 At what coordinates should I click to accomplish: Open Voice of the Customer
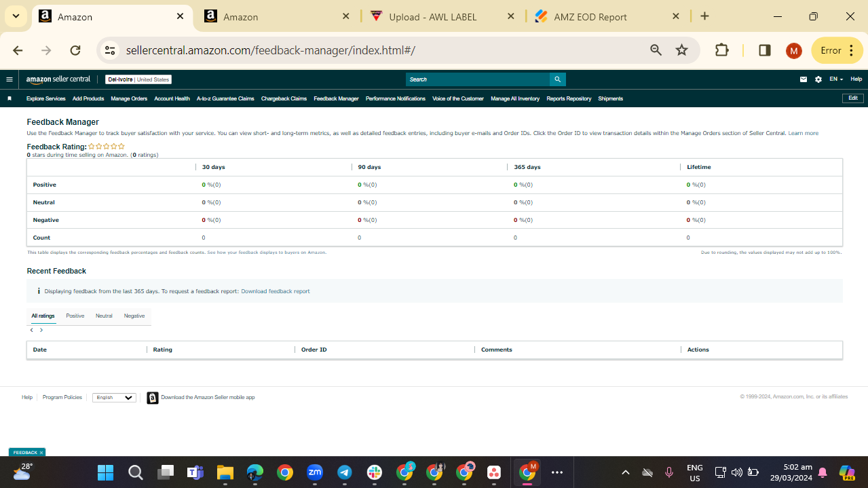[x=458, y=98]
